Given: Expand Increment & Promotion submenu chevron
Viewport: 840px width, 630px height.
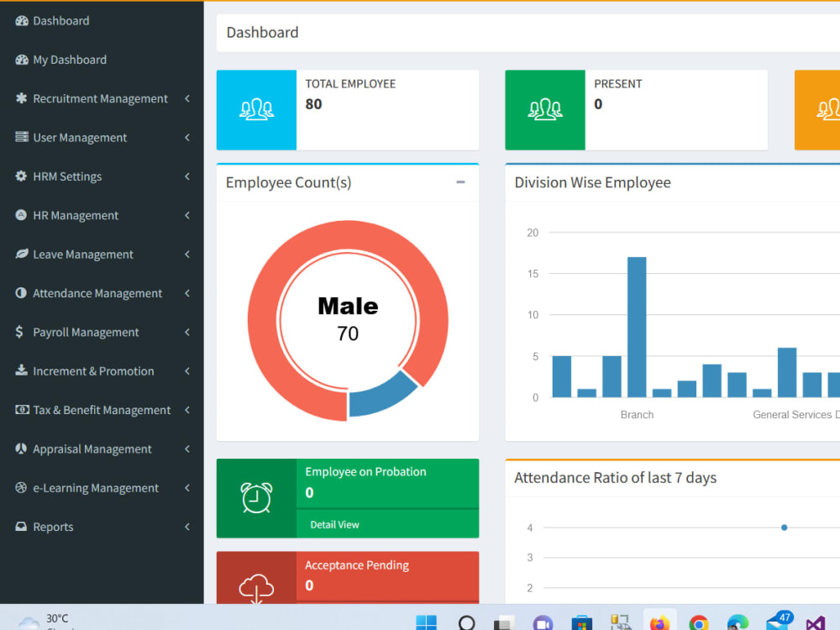Looking at the screenshot, I should [187, 371].
